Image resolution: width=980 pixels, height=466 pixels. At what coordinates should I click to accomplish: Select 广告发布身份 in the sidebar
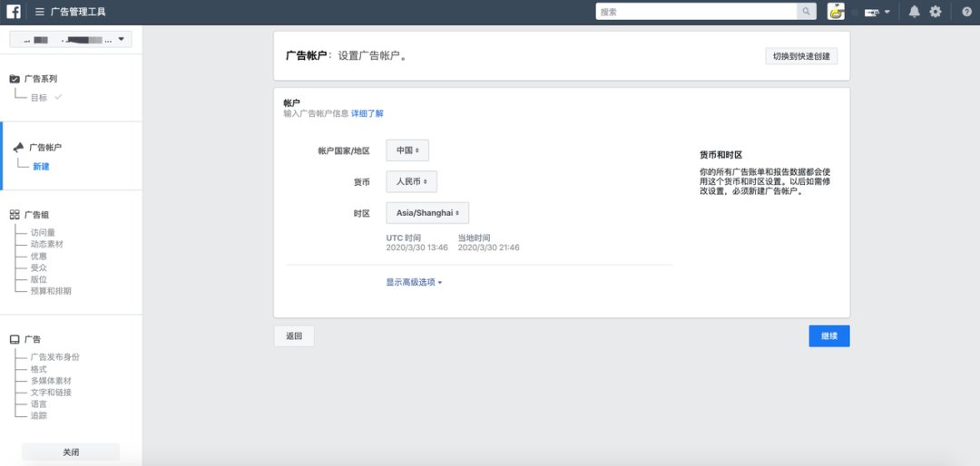(55, 357)
